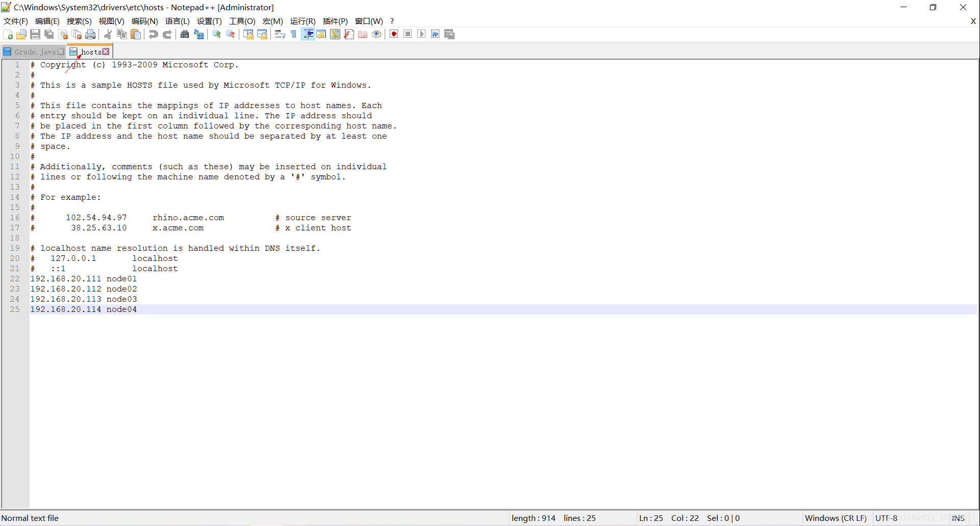Click the line '192.168.20.112 node02'
The height and width of the screenshot is (526, 980).
tap(84, 289)
